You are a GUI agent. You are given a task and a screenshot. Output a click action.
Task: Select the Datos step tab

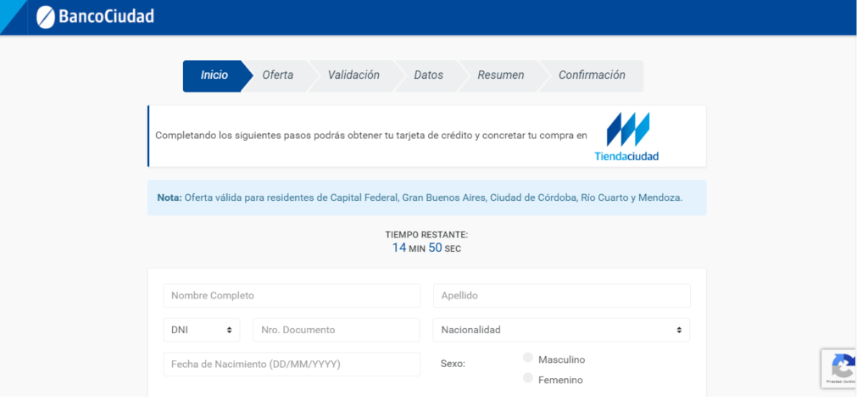pyautogui.click(x=428, y=75)
